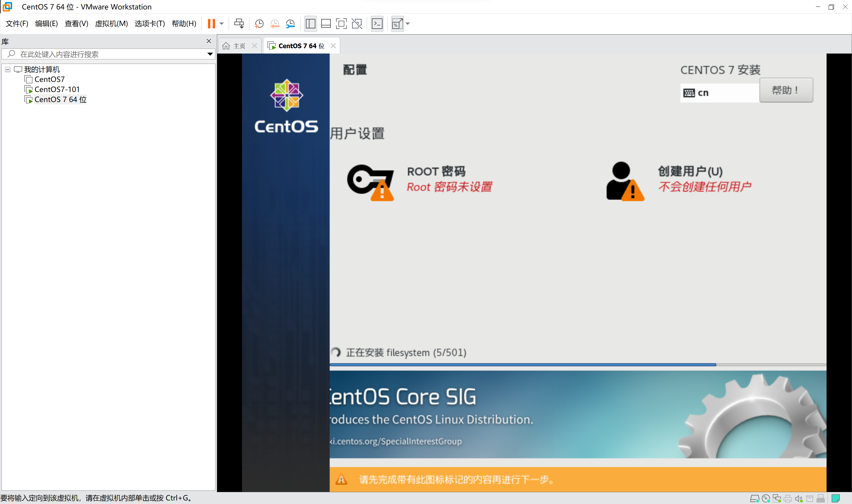Viewport: 852px width, 504px height.
Task: Open ROOT 密码 settings
Action: pyautogui.click(x=436, y=172)
